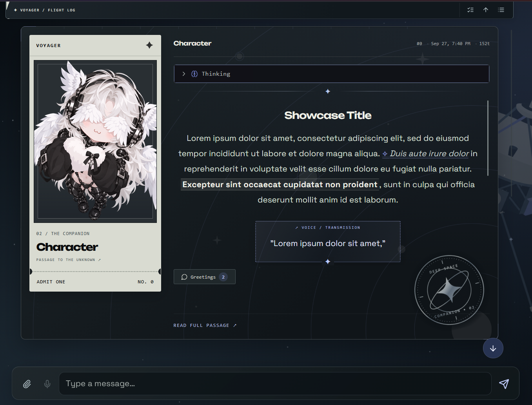Screen dimensions: 532x405
Task: Open the list menu icon in top bar
Action: tap(501, 10)
